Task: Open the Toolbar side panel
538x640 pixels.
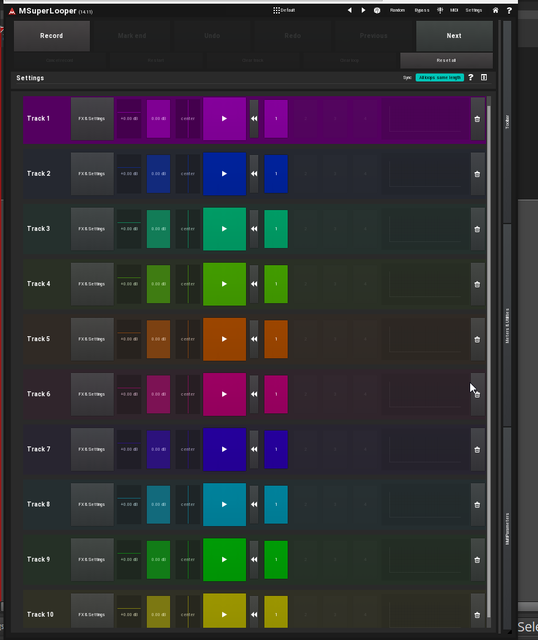Action: 507,122
